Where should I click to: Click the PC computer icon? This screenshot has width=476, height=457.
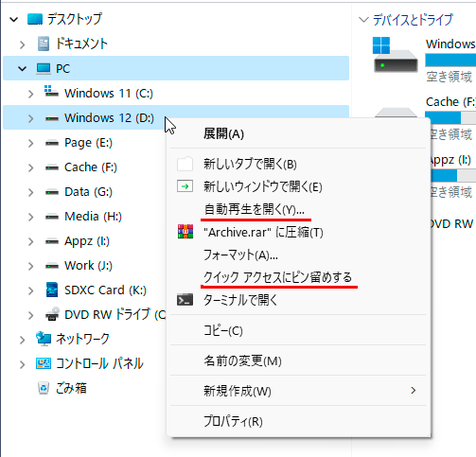point(44,69)
